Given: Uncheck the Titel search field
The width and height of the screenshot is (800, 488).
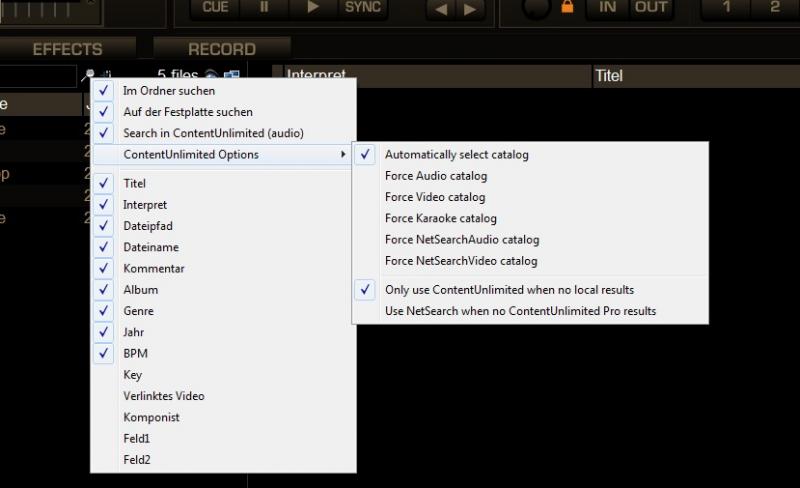Looking at the screenshot, I should tap(223, 184).
